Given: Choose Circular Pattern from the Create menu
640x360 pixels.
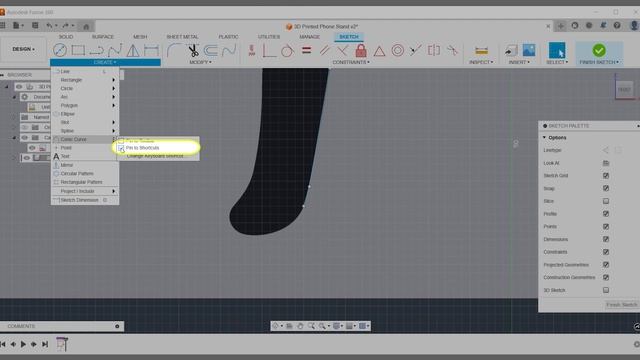Looking at the screenshot, I should click(x=85, y=173).
